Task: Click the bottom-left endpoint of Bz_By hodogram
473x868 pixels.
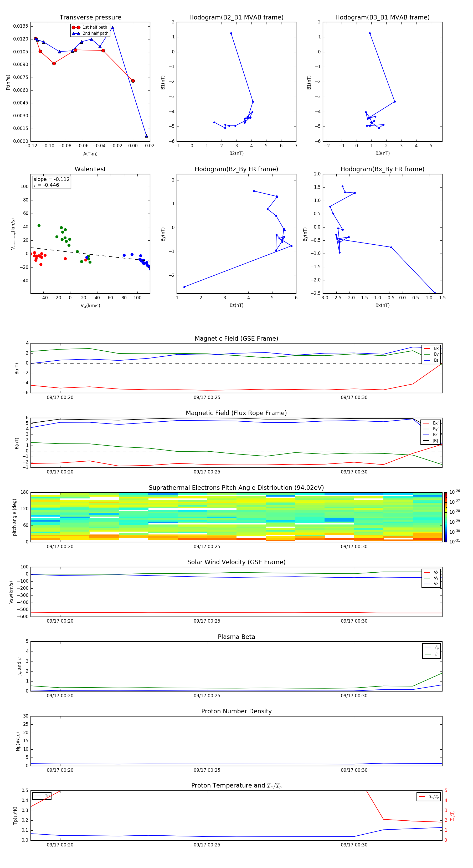Action: [184, 287]
